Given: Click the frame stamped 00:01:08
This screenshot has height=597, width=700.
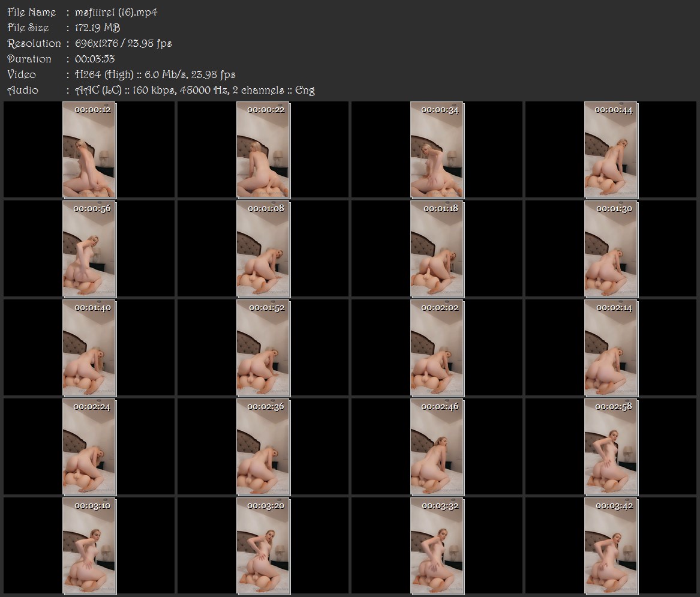Looking at the screenshot, I should point(263,249).
